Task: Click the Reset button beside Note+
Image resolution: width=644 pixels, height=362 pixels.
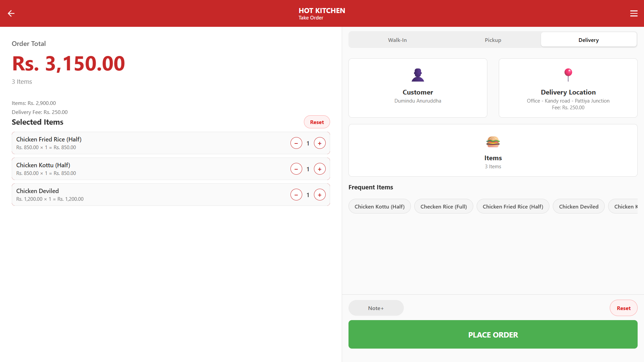Action: pyautogui.click(x=624, y=308)
